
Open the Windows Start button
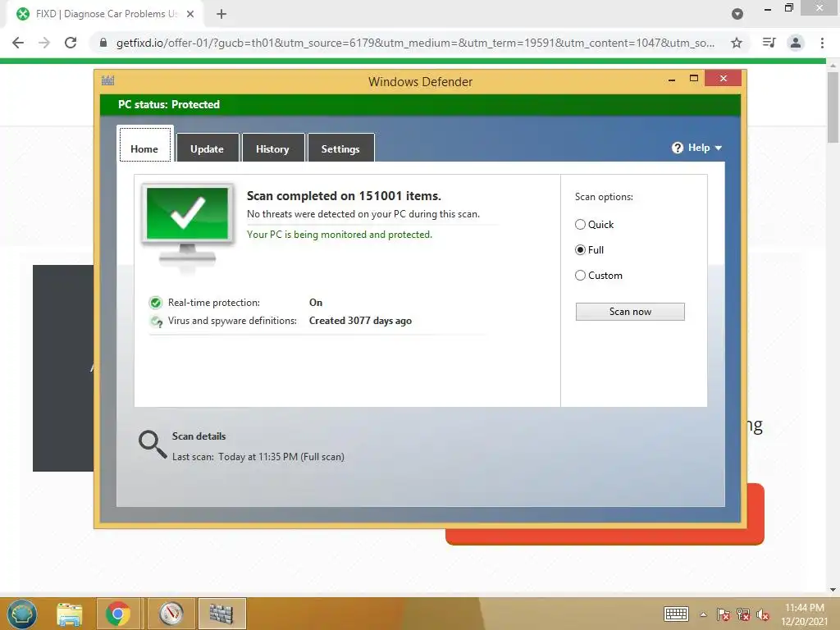pyautogui.click(x=22, y=614)
